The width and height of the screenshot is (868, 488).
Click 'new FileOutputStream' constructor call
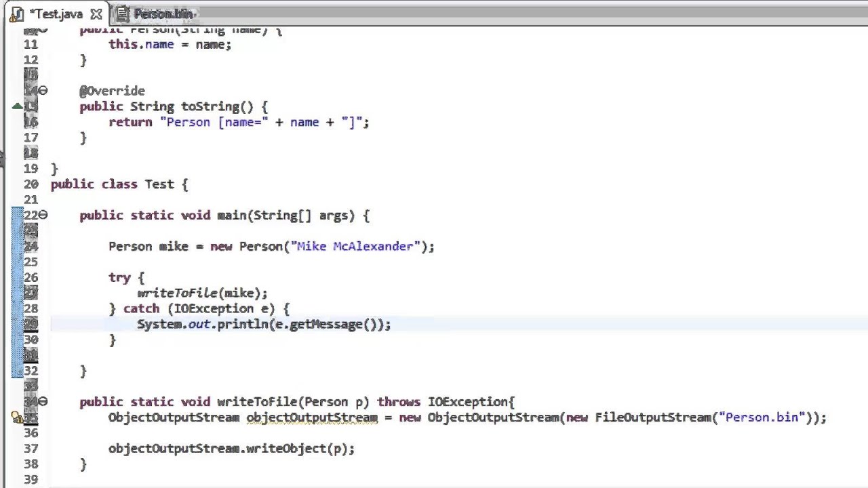tap(639, 418)
